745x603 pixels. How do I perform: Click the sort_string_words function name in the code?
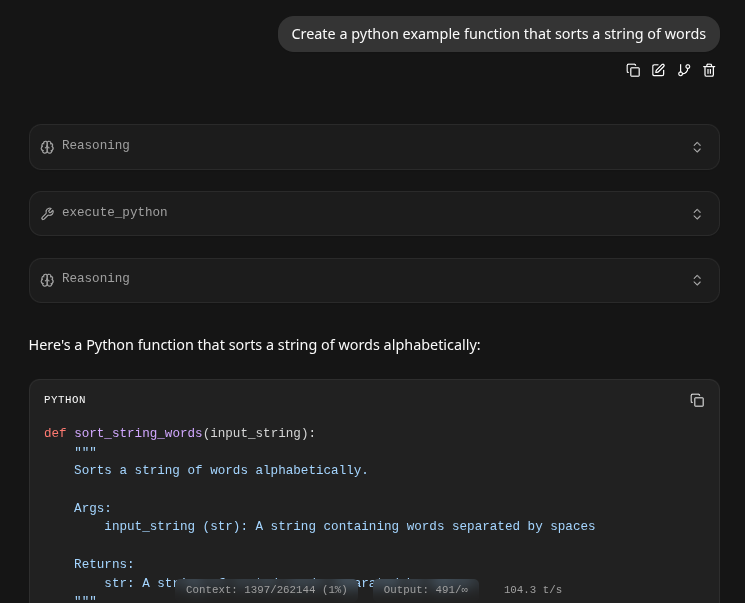(x=138, y=433)
